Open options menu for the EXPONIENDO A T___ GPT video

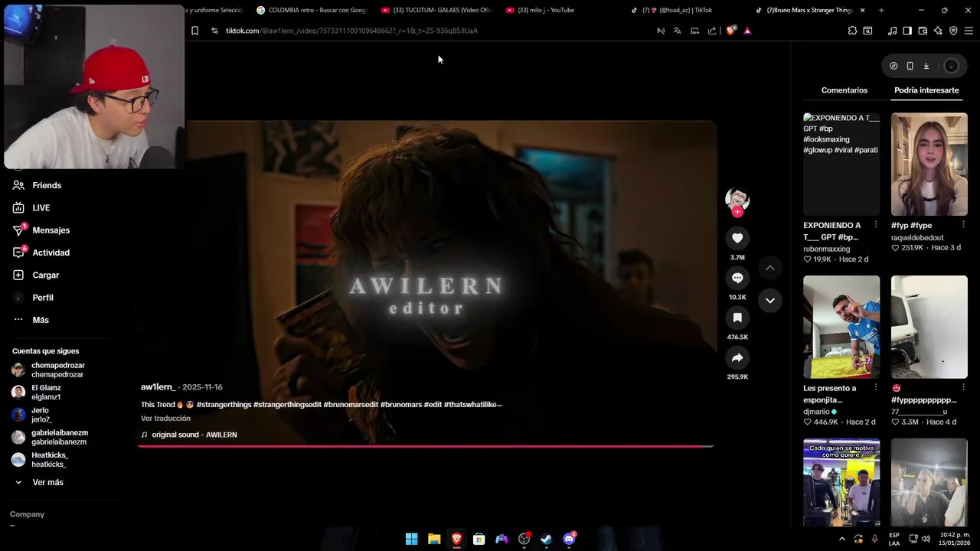(x=876, y=225)
